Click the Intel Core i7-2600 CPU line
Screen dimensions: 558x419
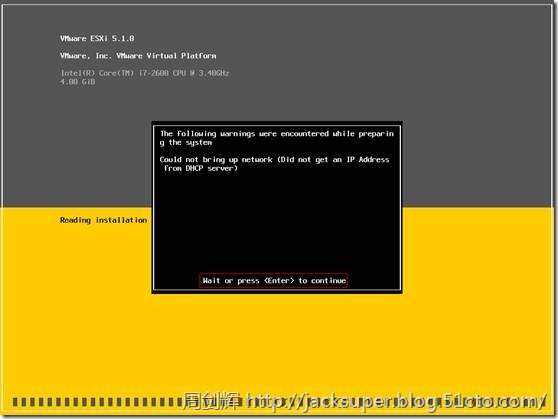pyautogui.click(x=145, y=73)
